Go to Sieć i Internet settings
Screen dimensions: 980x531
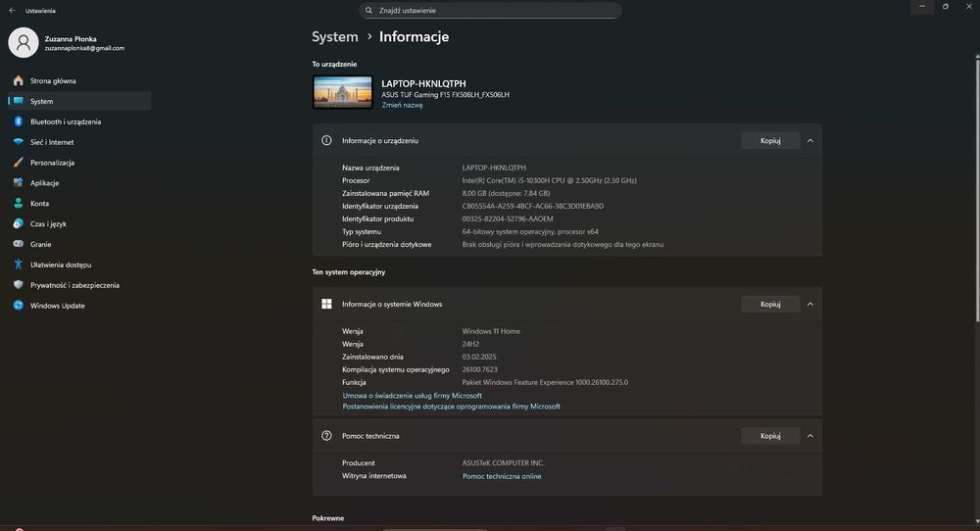79,142
